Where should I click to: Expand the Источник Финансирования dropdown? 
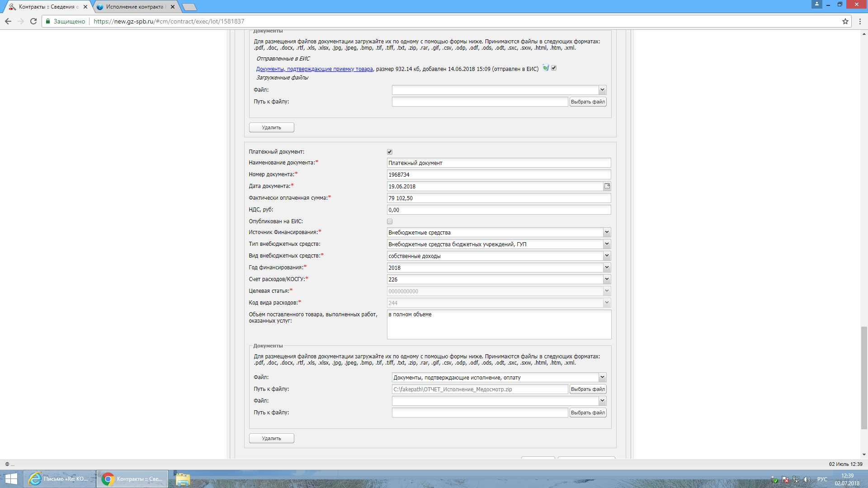coord(607,232)
